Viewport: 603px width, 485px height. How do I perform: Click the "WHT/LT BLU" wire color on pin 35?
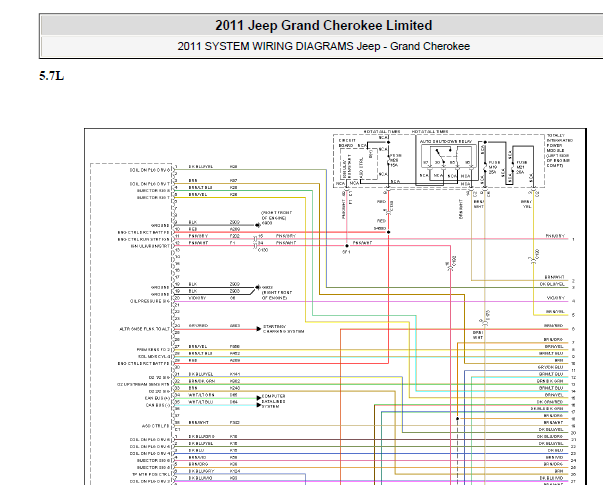[x=201, y=402]
